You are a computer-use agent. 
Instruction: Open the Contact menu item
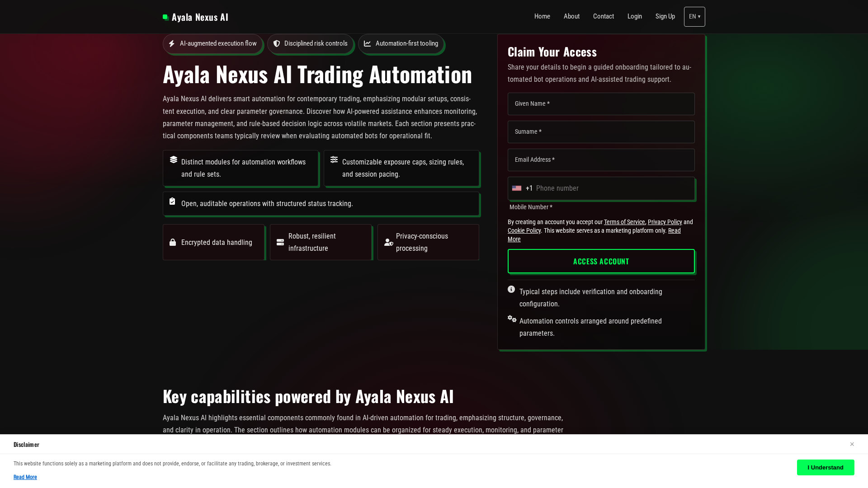click(x=604, y=16)
